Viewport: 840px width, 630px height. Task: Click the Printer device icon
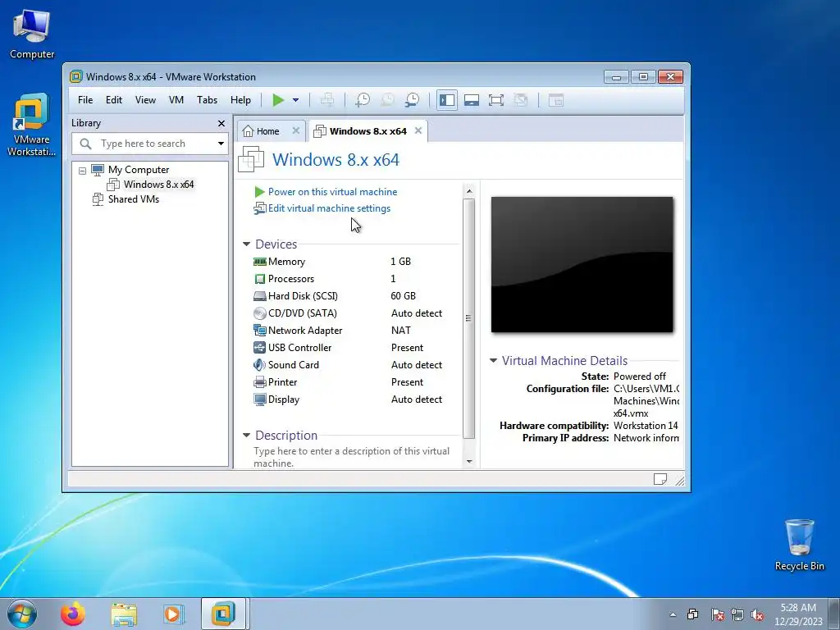[260, 382]
